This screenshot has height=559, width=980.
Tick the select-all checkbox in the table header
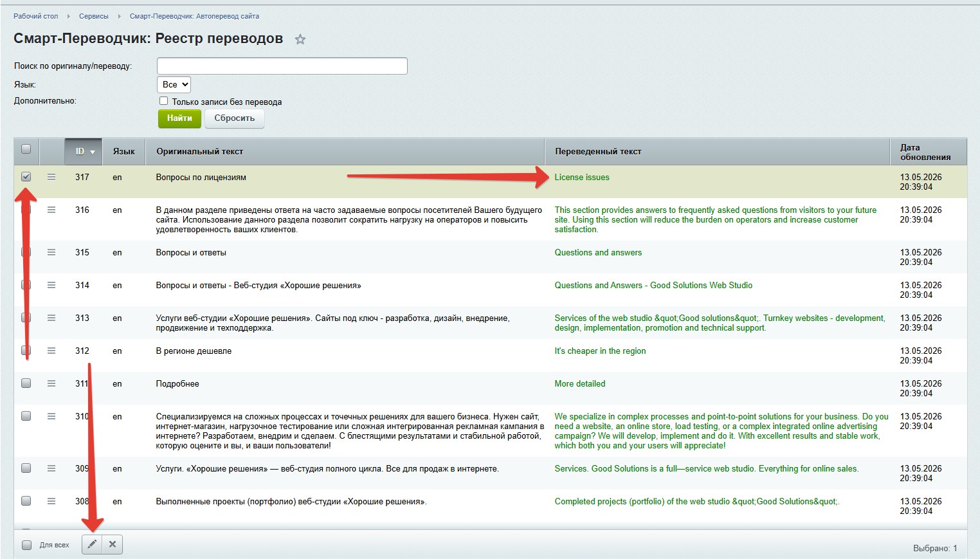coord(26,149)
